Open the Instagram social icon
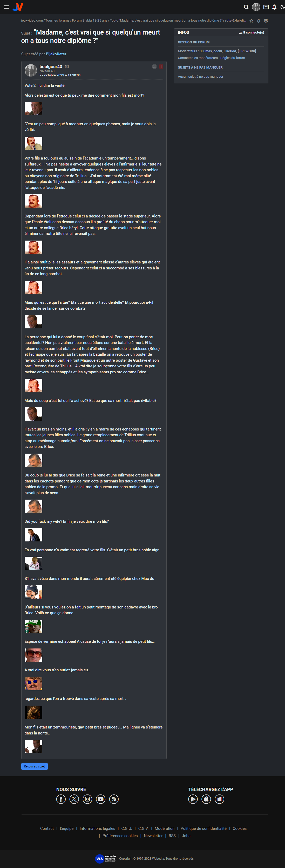 tap(87, 799)
